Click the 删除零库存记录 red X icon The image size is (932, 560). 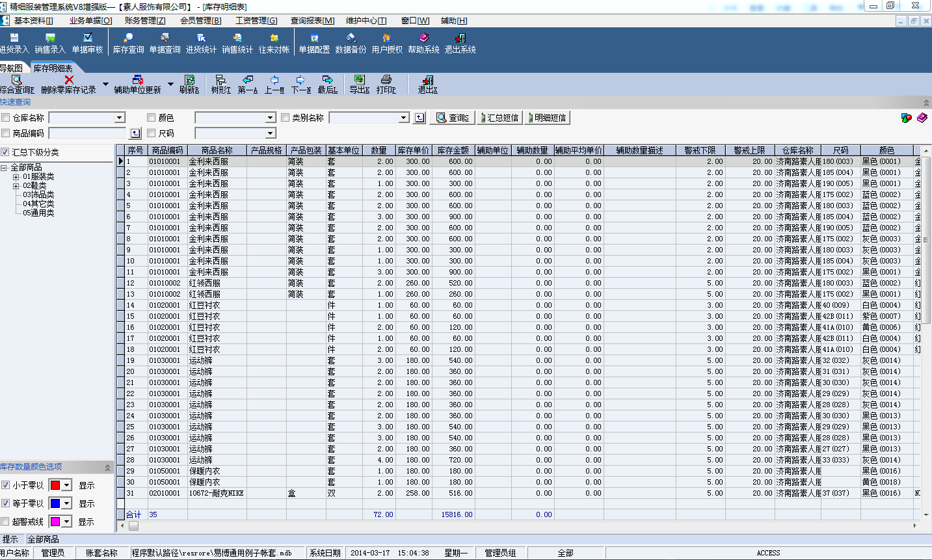point(69,80)
